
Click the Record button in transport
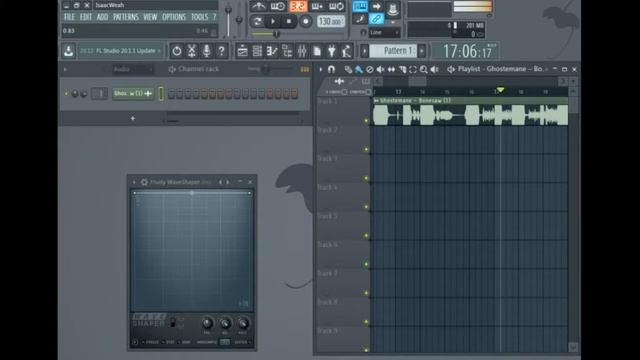click(305, 21)
